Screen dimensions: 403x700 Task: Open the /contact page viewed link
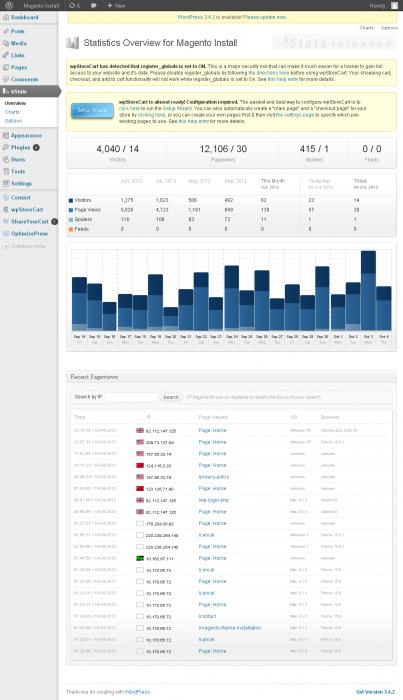pyautogui.click(x=207, y=616)
